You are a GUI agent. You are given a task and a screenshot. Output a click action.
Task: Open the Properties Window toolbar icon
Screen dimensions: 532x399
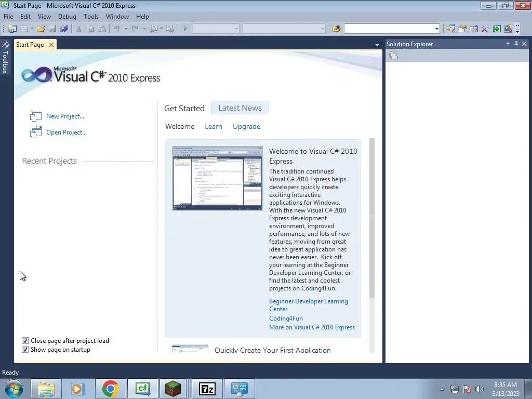462,29
